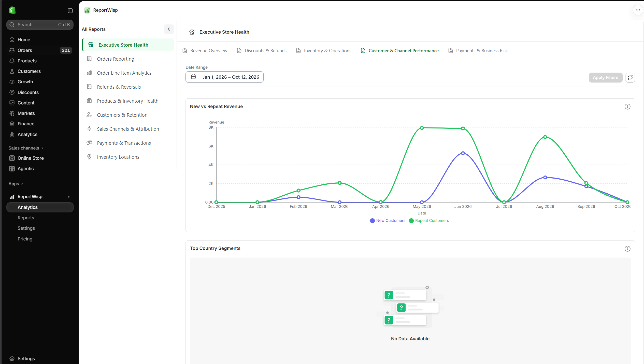Click the Executive Store Health header store icon
Viewport: 644px width, 364px height.
tap(192, 32)
